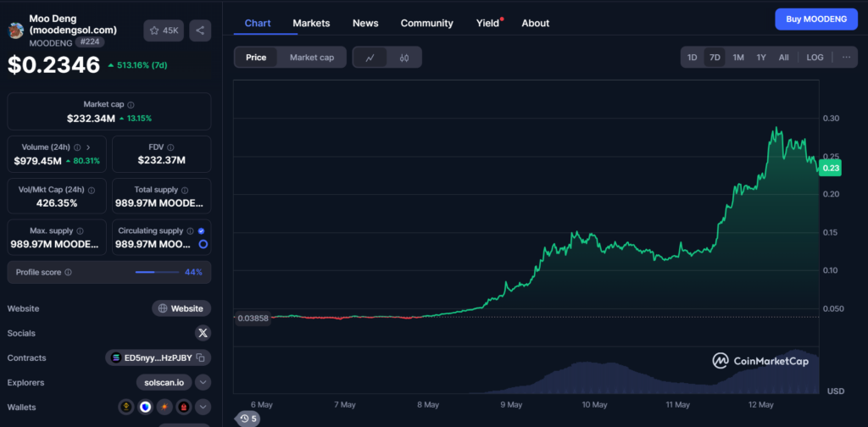Click the $979.45M volume value
Viewport: 868px width, 427px height.
[37, 161]
